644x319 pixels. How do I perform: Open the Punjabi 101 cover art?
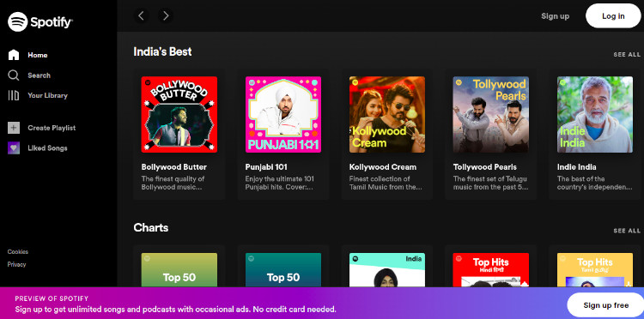pyautogui.click(x=283, y=114)
